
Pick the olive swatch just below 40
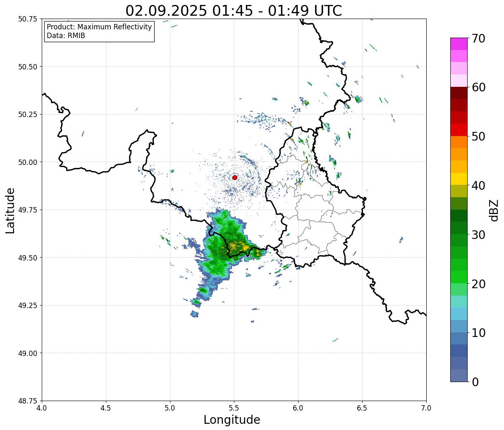tap(459, 191)
